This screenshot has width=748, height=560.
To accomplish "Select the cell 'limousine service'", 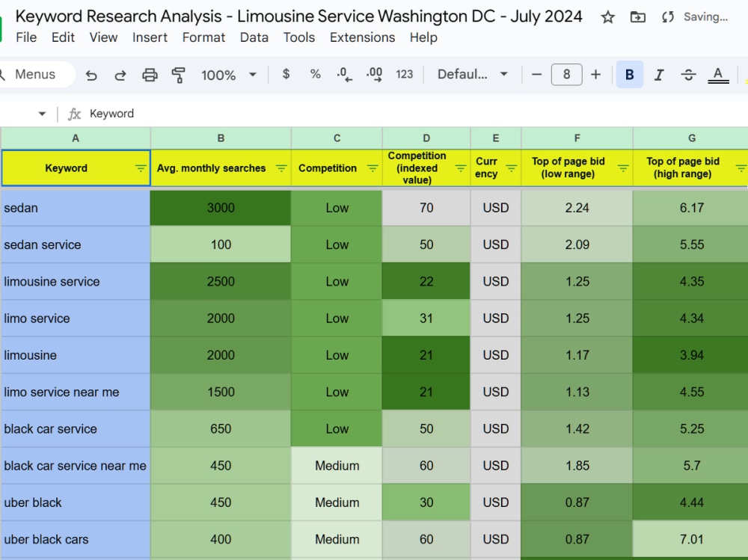I will [x=76, y=281].
